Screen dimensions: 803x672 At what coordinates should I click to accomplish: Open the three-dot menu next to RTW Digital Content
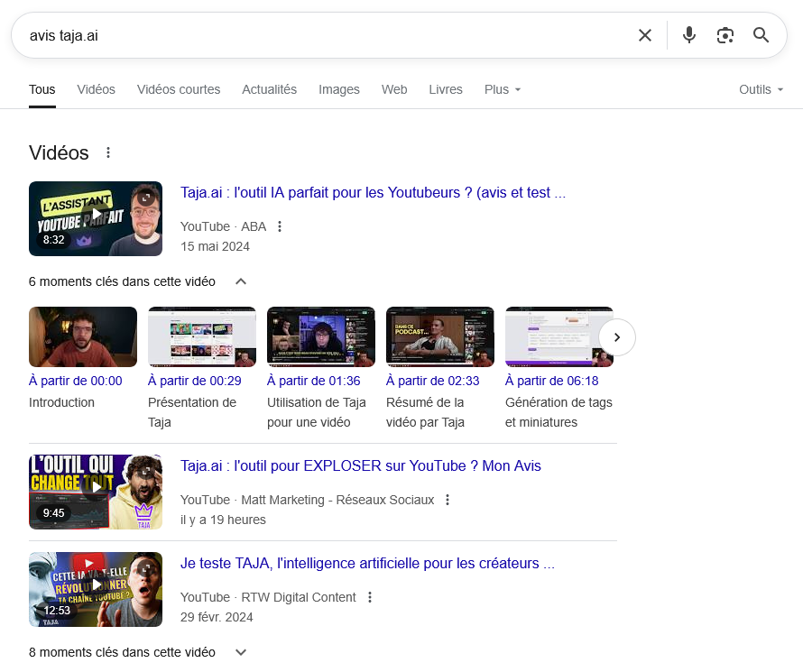click(370, 597)
